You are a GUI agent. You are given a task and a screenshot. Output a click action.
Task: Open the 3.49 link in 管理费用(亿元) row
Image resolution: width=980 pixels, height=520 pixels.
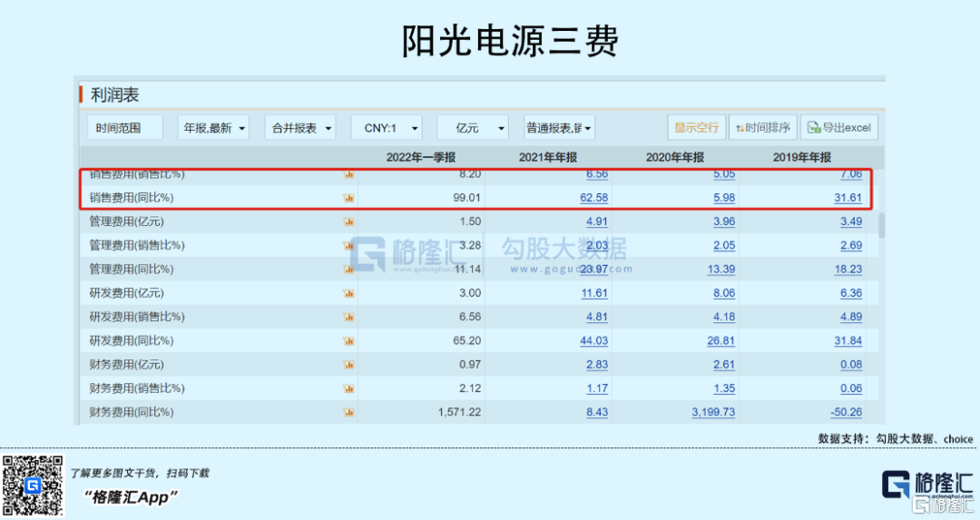click(x=851, y=221)
